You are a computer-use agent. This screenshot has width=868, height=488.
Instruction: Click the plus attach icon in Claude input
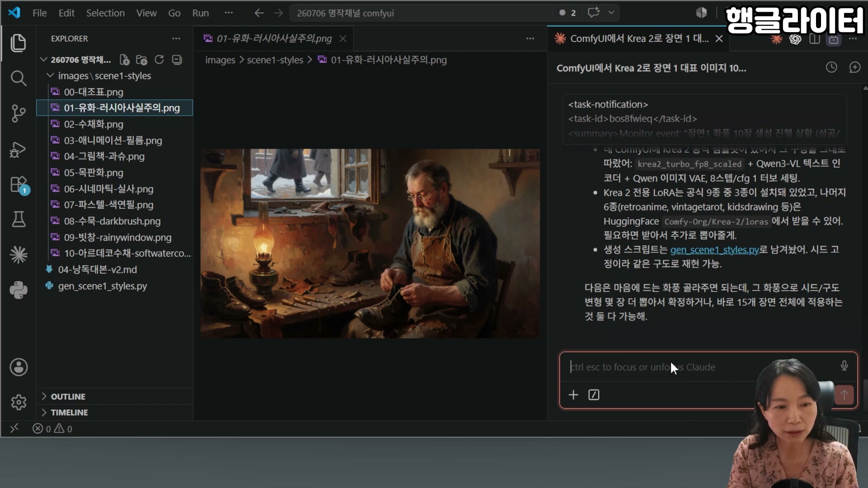coord(573,395)
